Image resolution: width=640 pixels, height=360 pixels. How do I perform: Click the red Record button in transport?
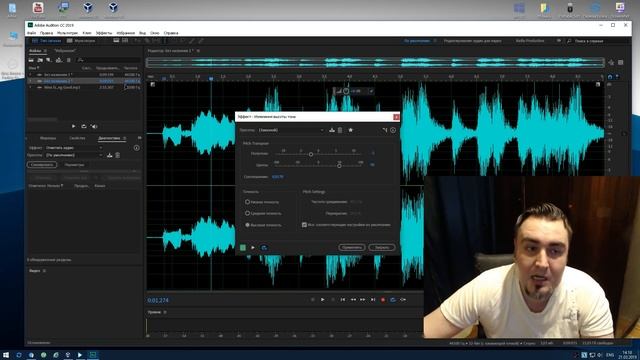pyautogui.click(x=383, y=300)
